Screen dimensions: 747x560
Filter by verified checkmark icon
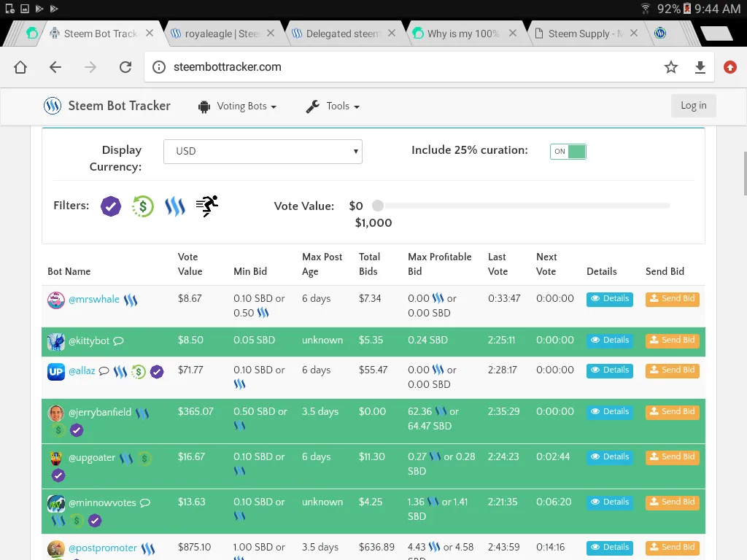[x=111, y=206]
